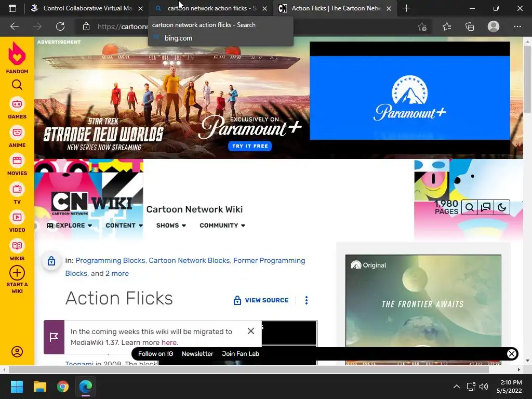532x399 pixels.
Task: Open the taskbar volume speaker icon
Action: point(484,387)
